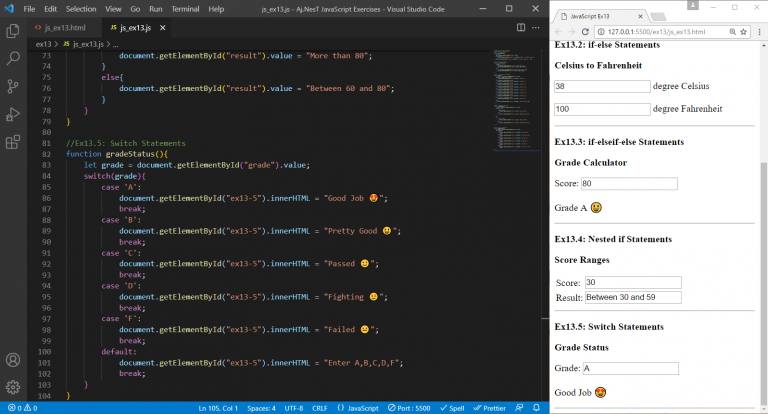This screenshot has width=768, height=414.
Task: Open the Terminal menu
Action: tap(184, 8)
